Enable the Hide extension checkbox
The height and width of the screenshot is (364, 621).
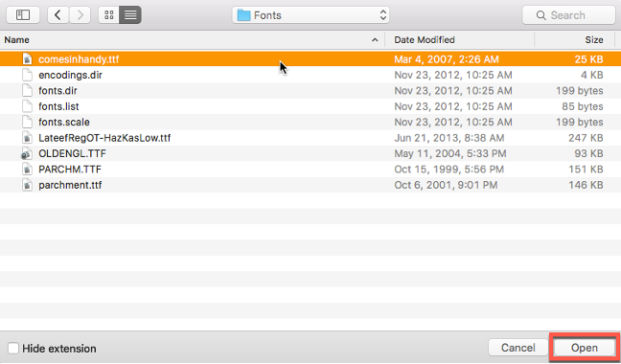click(13, 348)
